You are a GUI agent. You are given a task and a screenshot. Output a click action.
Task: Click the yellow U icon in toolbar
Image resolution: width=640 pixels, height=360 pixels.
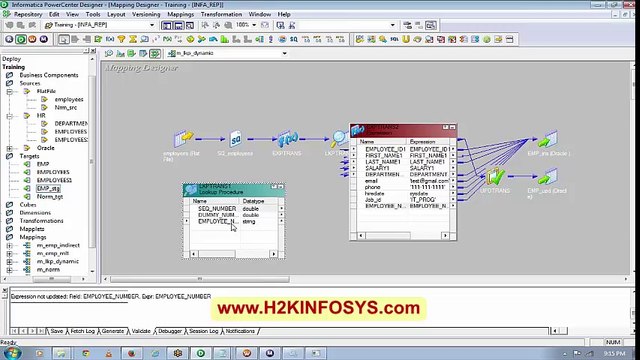point(406,39)
